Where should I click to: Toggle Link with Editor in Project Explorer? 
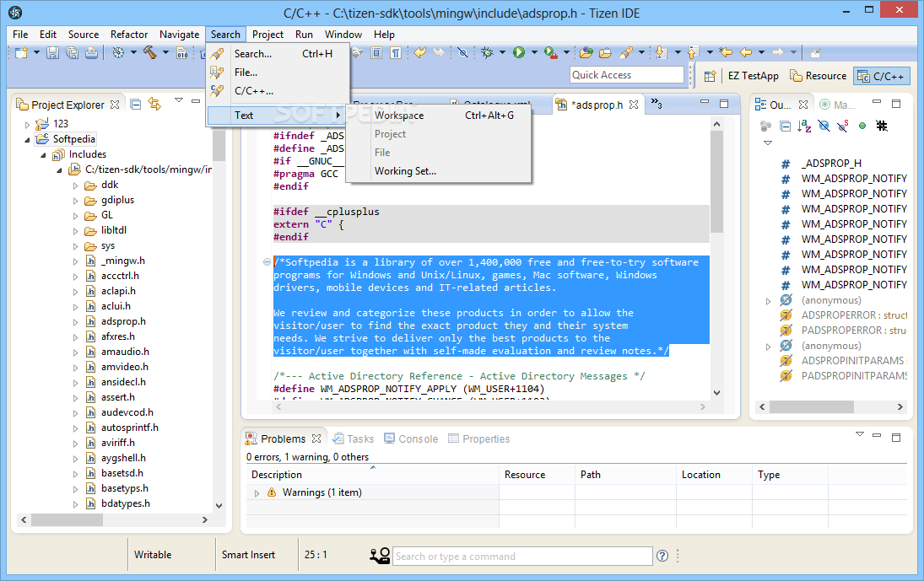tap(154, 105)
